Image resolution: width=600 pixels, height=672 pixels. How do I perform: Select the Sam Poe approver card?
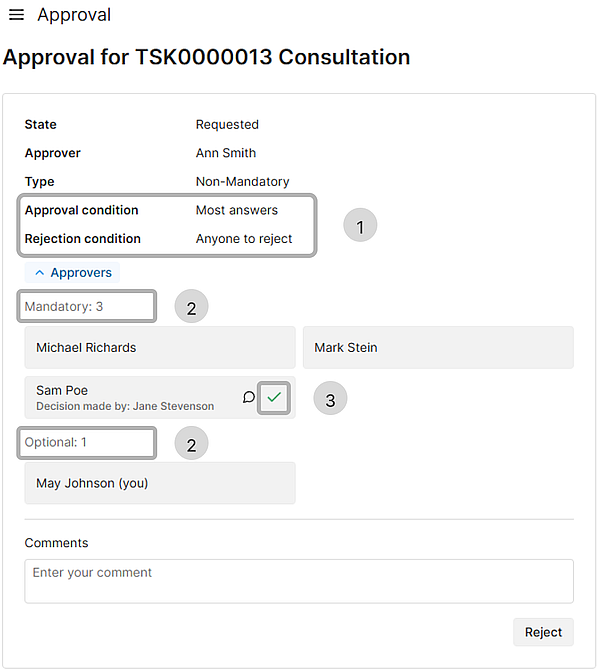pyautogui.click(x=160, y=397)
